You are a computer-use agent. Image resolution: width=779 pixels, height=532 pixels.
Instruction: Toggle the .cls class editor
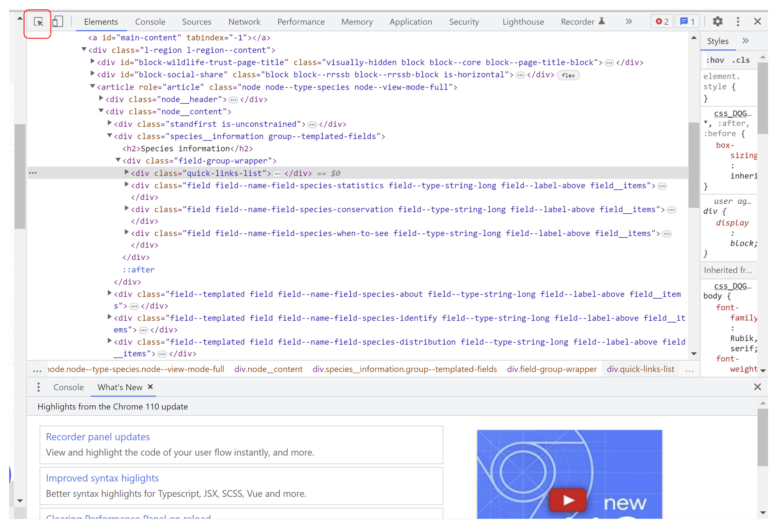(741, 60)
